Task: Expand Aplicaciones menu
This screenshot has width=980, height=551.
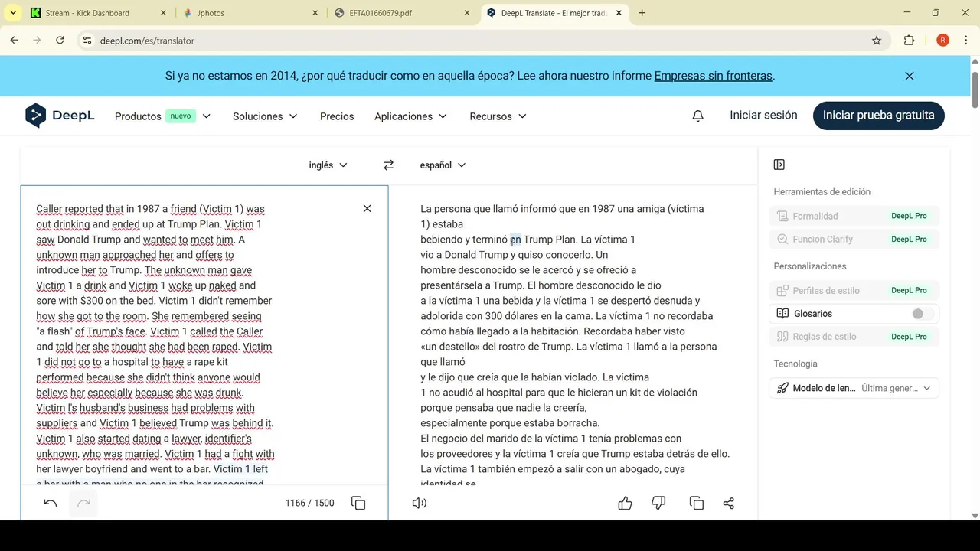Action: click(412, 116)
